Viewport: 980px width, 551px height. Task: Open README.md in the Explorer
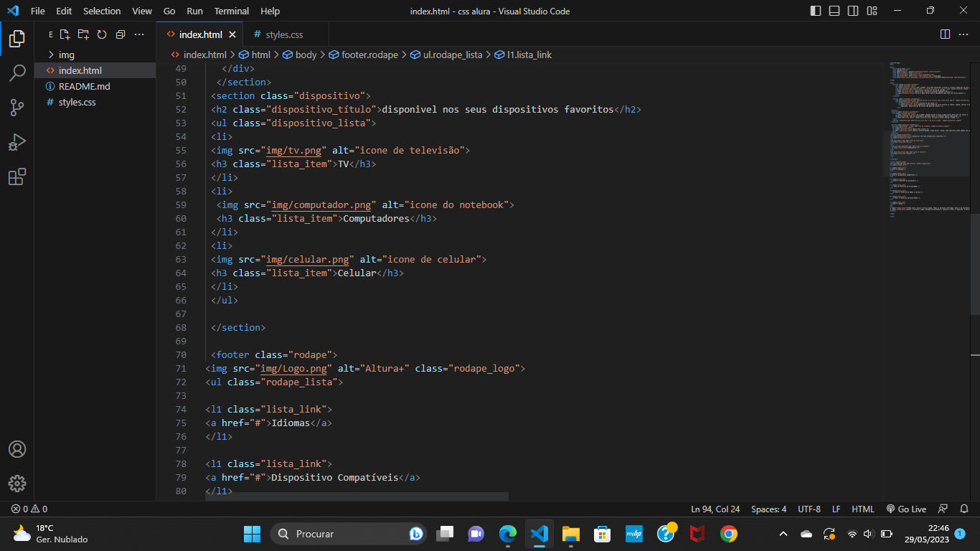[x=95, y=86]
